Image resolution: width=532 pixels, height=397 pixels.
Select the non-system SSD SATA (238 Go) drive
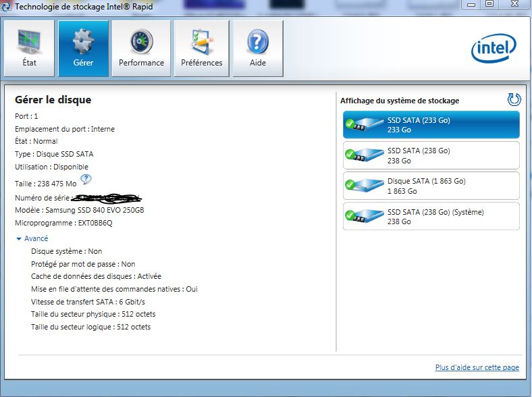click(x=431, y=155)
